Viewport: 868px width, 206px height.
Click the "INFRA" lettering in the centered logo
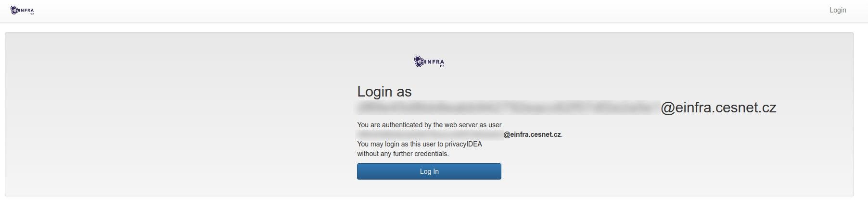coord(434,61)
